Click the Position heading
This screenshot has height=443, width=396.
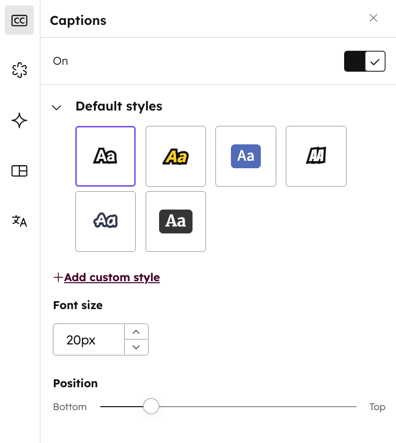point(75,383)
